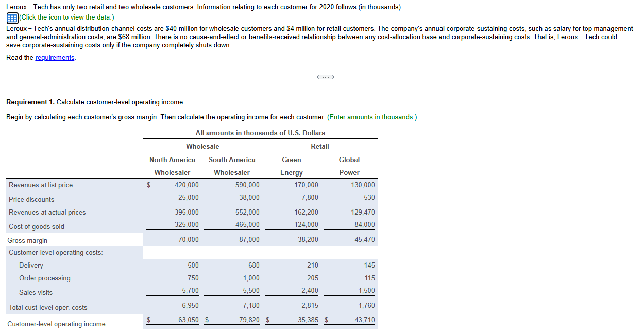This screenshot has width=644, height=334.
Task: Click the 'Retail' column group header
Action: (320, 146)
